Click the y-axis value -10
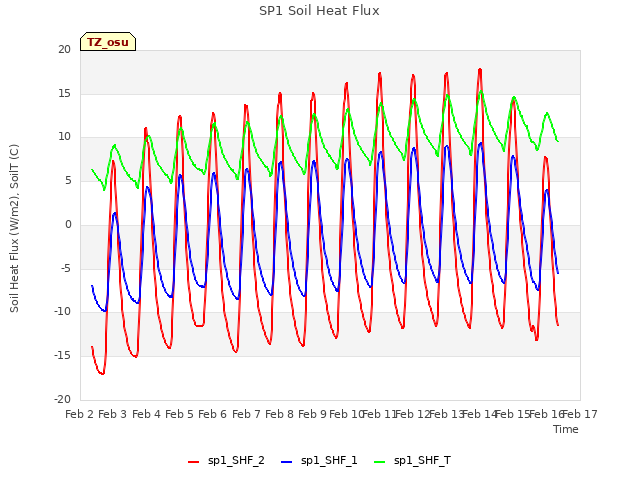 click(x=62, y=311)
